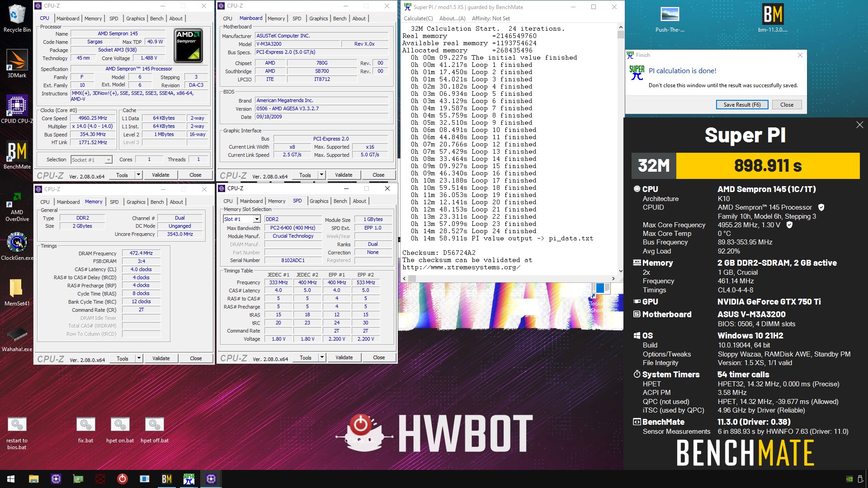Viewport: 868px width, 488px height.
Task: Switch to the Super PI taskbar icon
Action: (x=189, y=479)
